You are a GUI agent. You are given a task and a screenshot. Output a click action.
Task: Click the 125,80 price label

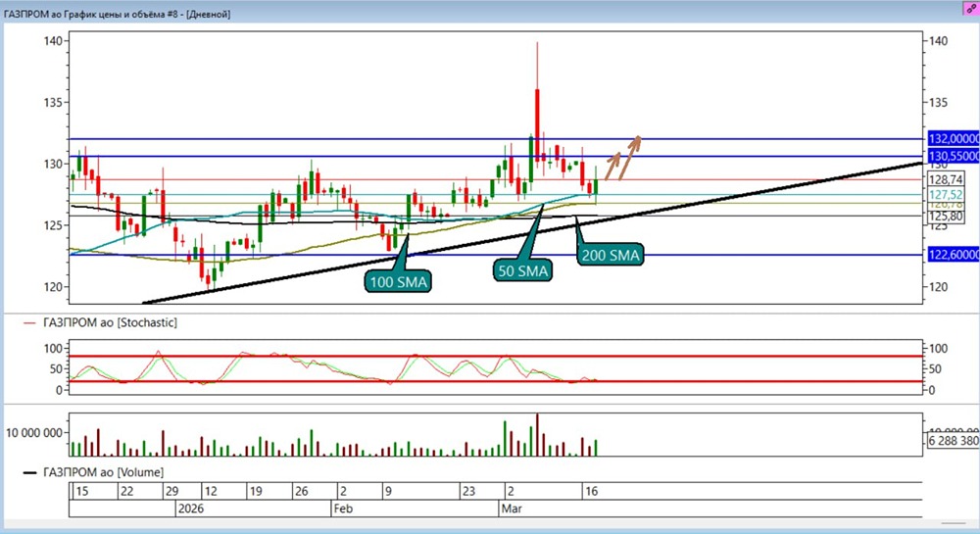(946, 217)
